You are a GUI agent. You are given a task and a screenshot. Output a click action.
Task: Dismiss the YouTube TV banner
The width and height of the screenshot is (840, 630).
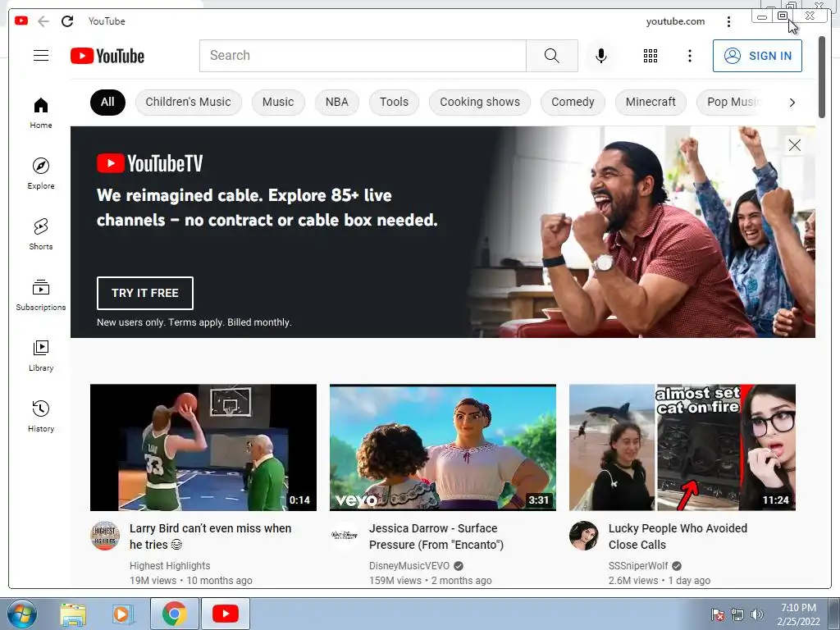point(794,145)
